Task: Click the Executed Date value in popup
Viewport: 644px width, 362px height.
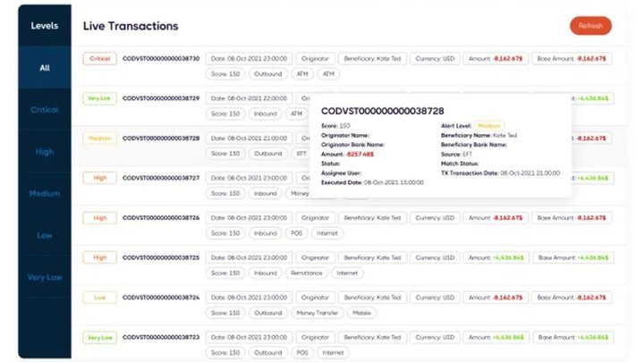Action: coord(394,182)
